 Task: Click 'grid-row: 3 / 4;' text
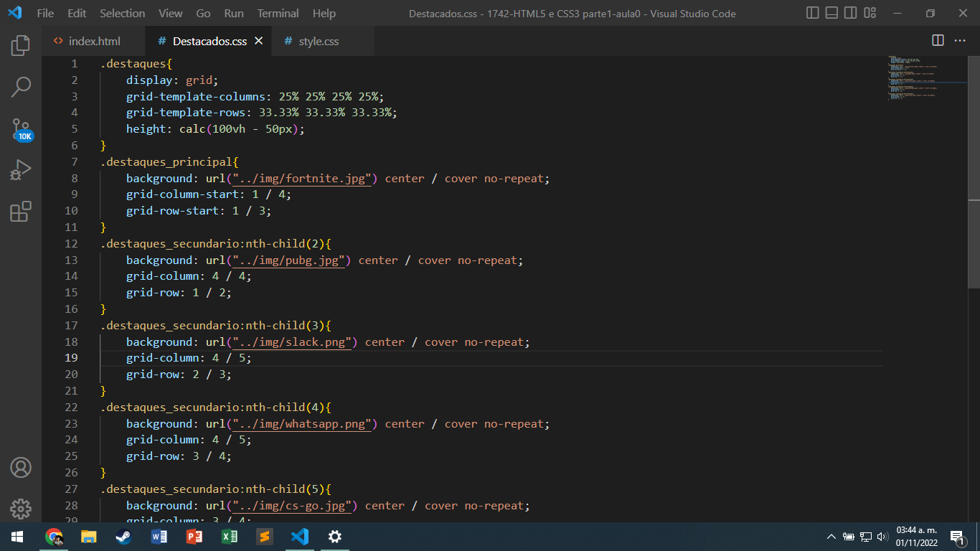(x=179, y=456)
